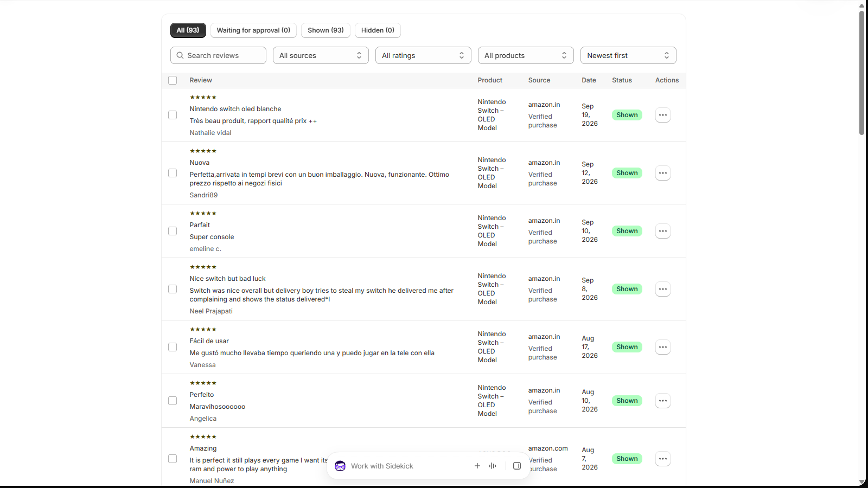Click the Sidekick avatar icon
868x488 pixels.
340,466
